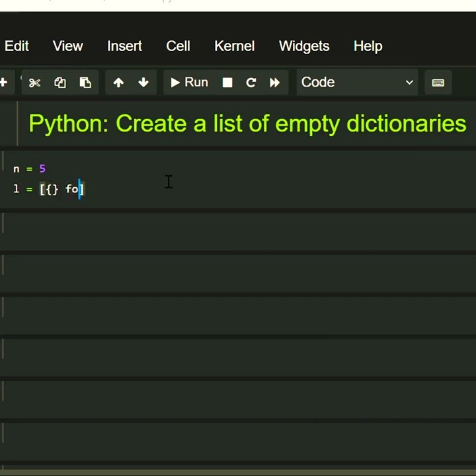Image resolution: width=476 pixels, height=476 pixels.
Task: Open the Cell menu
Action: point(178,46)
